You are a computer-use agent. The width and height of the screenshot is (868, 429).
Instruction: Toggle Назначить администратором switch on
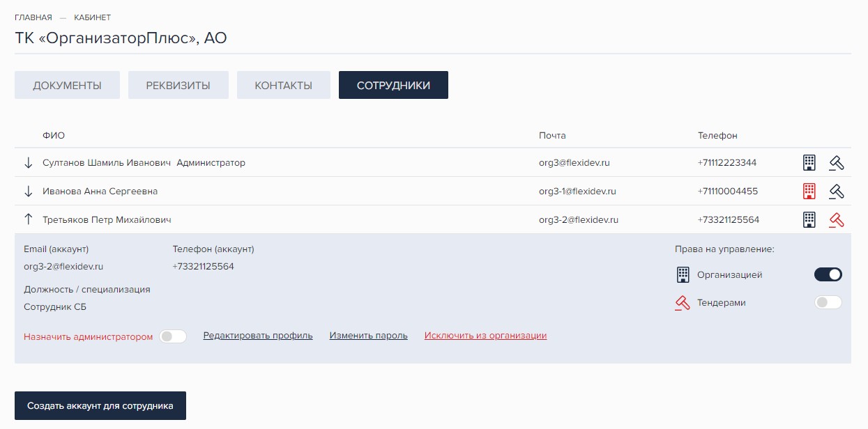173,336
